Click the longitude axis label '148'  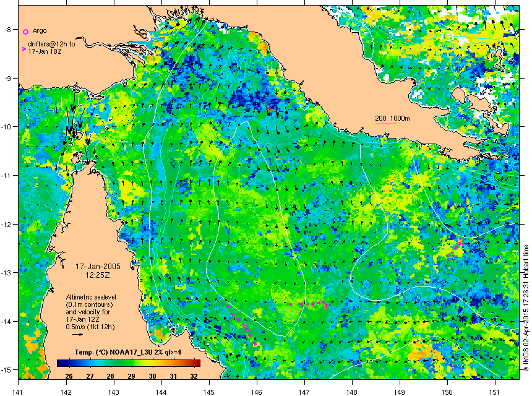pyautogui.click(x=352, y=392)
